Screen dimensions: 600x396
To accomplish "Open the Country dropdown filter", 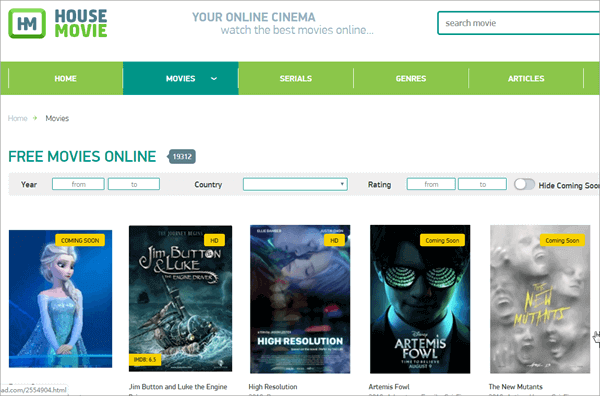I will tap(295, 184).
